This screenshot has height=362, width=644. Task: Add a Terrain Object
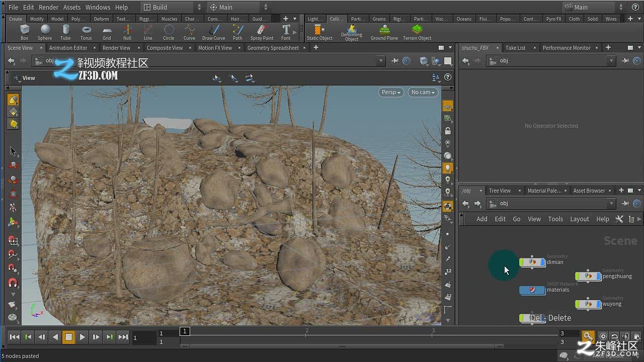coord(417,33)
